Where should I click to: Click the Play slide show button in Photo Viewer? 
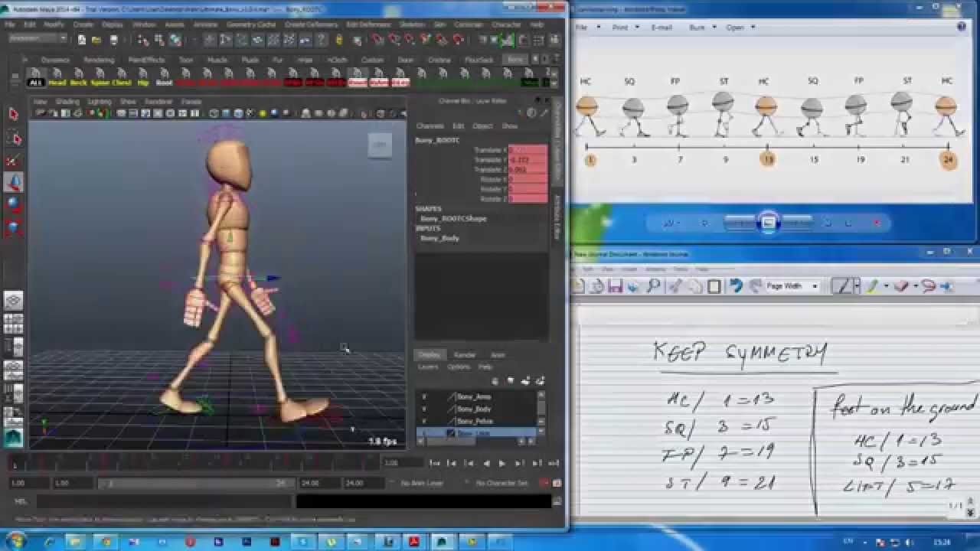click(x=769, y=223)
